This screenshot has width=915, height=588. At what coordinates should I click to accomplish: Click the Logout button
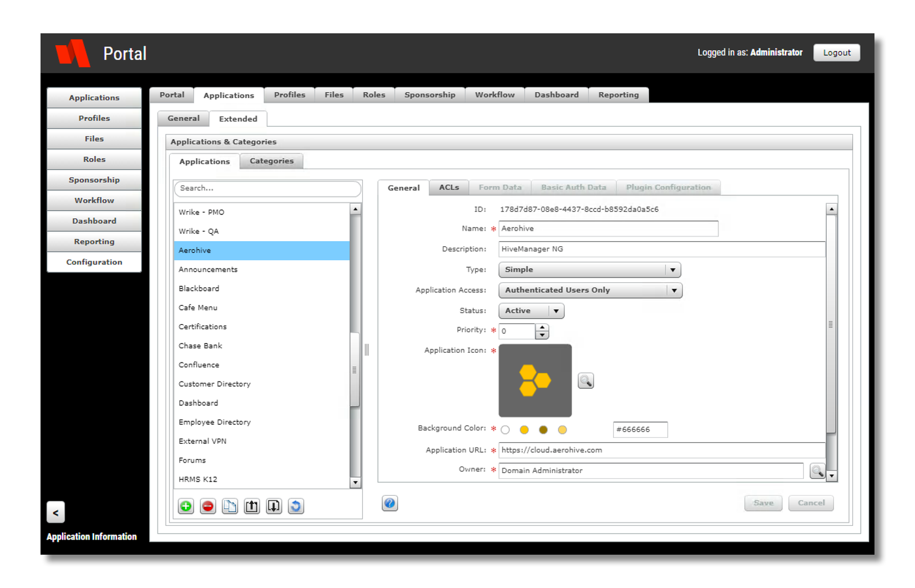tap(837, 52)
